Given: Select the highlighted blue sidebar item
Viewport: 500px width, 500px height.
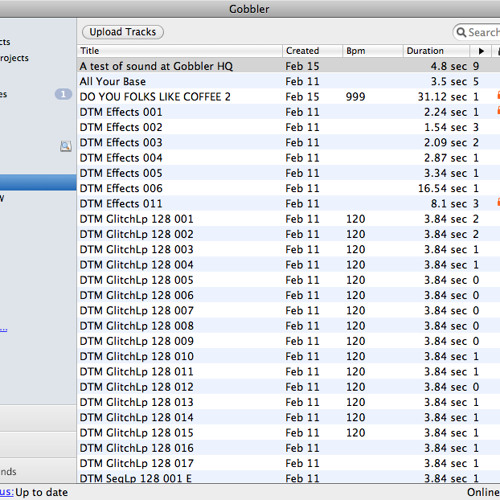Looking at the screenshot, I should [38, 182].
